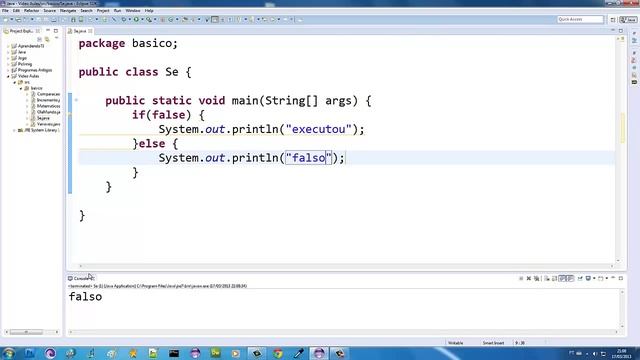Open the File menu
Image resolution: width=640 pixels, height=360 pixels.
point(5,11)
